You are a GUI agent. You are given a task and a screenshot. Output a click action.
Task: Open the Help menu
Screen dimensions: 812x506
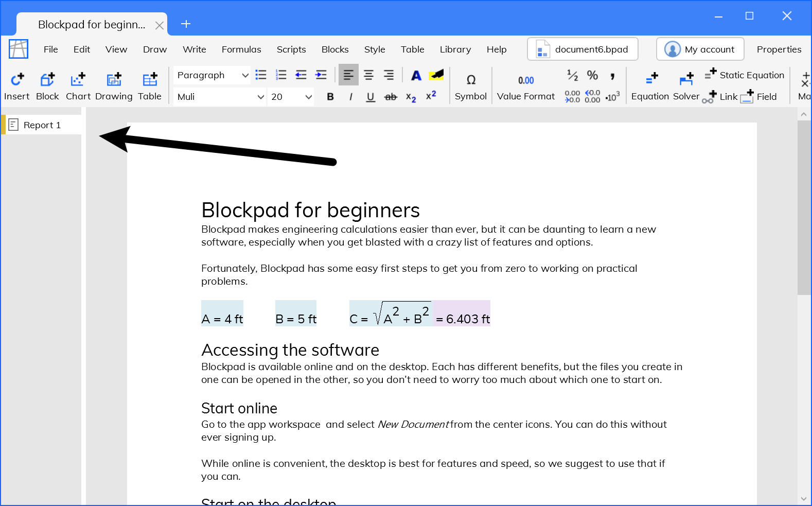coord(497,49)
